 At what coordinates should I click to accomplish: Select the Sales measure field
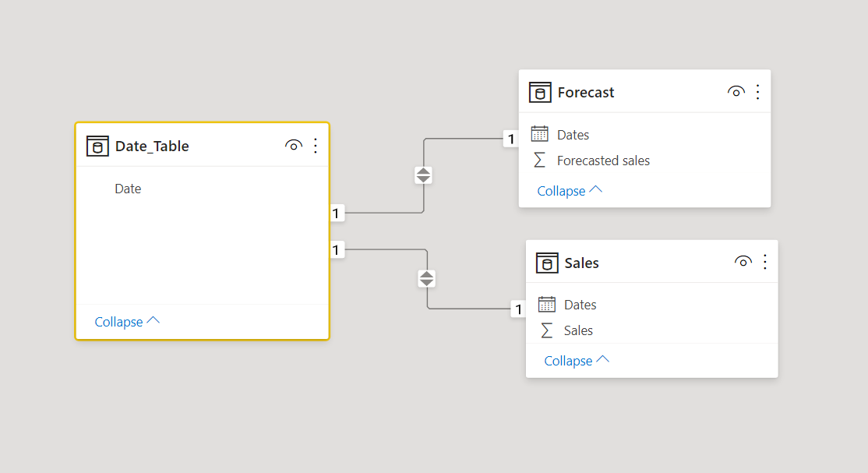(578, 330)
